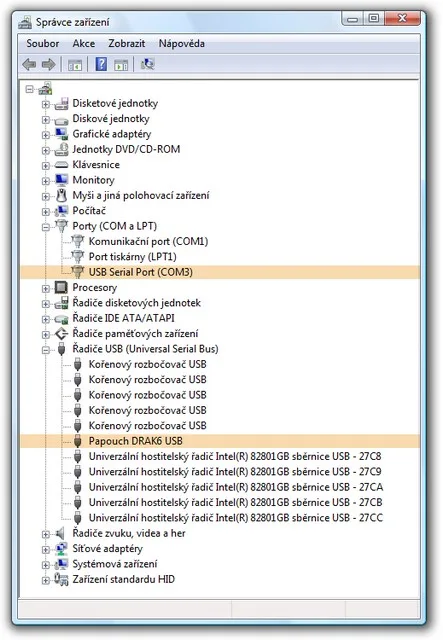Viewport: 443px width, 640px height.
Task: Collapse the Řadiče USB (Universal Serial Bus) node
Action: 46,350
